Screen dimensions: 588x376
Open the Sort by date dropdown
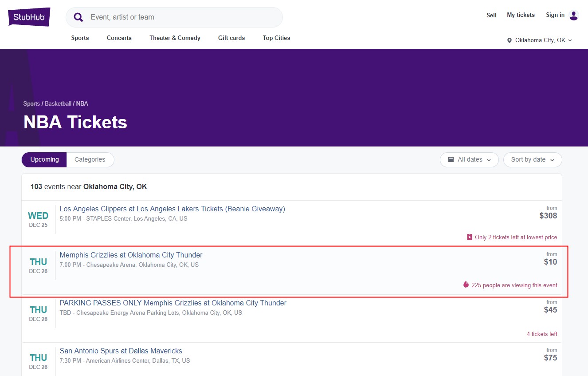click(x=533, y=160)
